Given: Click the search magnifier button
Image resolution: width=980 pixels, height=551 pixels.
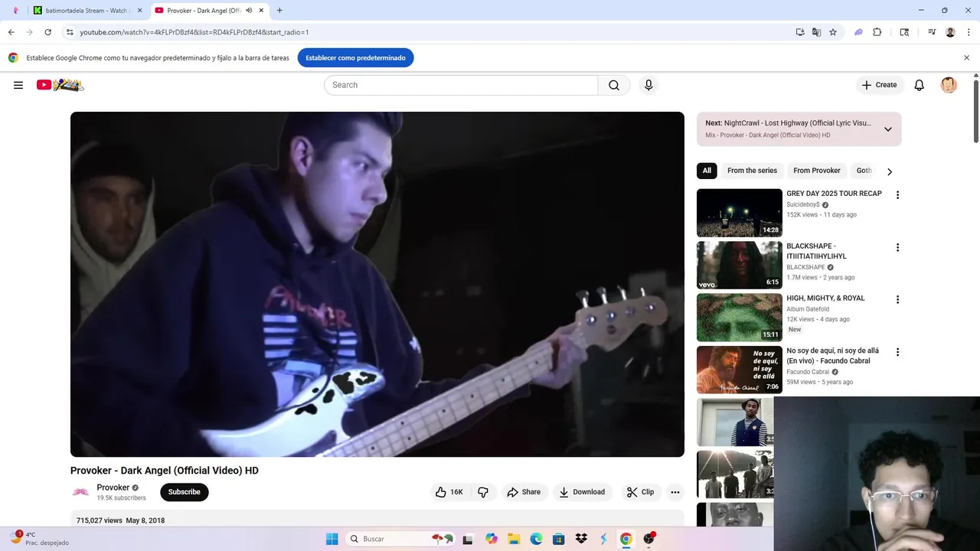Looking at the screenshot, I should pos(614,85).
